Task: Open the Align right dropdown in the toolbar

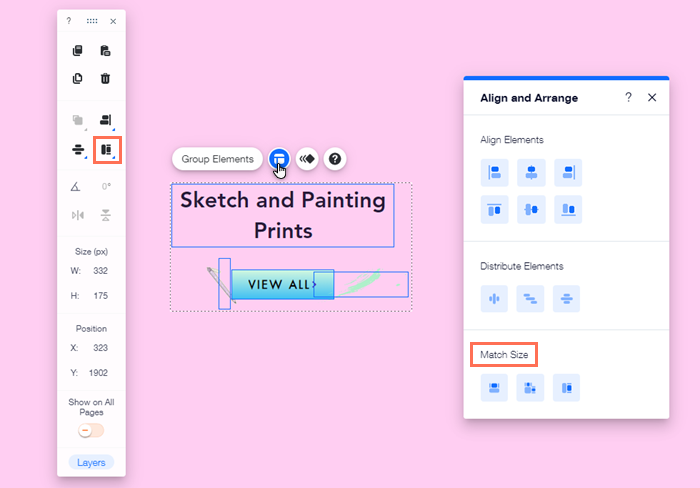Action: coord(106,120)
